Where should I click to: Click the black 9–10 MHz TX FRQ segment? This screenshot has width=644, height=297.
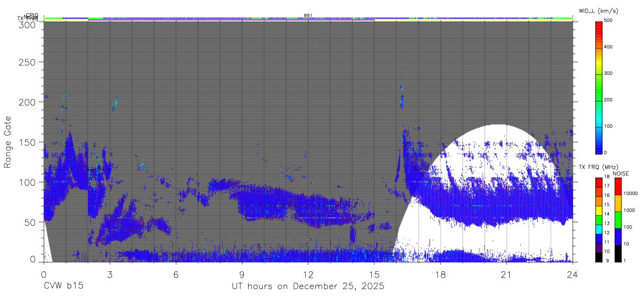tap(598, 257)
